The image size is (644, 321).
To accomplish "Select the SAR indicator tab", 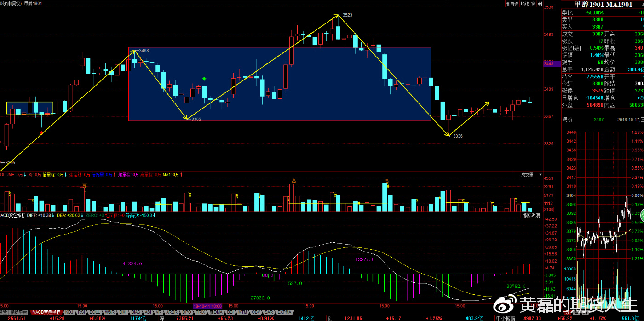I will (269, 312).
